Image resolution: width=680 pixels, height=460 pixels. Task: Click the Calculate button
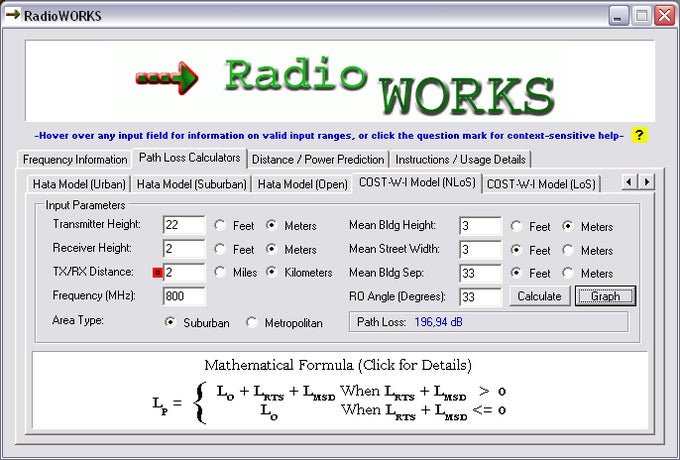pyautogui.click(x=539, y=296)
